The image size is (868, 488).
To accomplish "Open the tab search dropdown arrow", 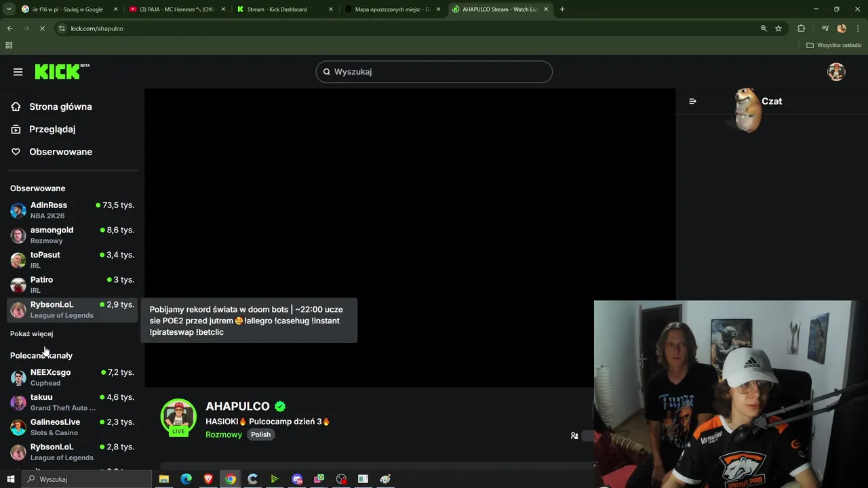I will click(x=9, y=9).
